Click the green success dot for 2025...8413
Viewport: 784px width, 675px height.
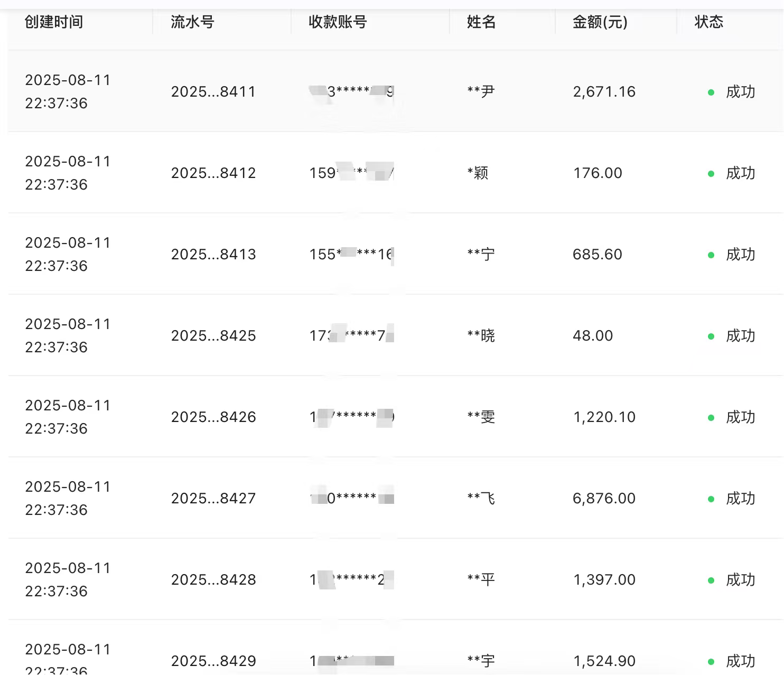(x=711, y=255)
